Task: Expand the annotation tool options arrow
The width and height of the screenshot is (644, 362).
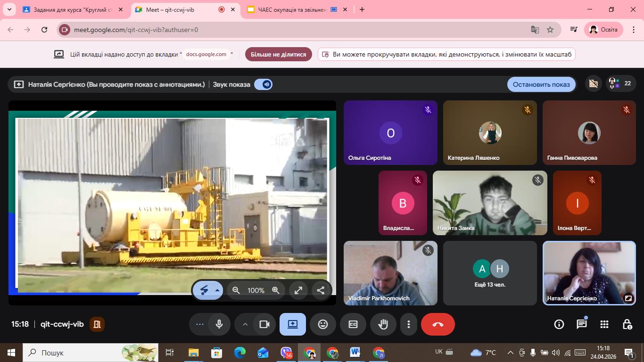Action: tap(217, 290)
